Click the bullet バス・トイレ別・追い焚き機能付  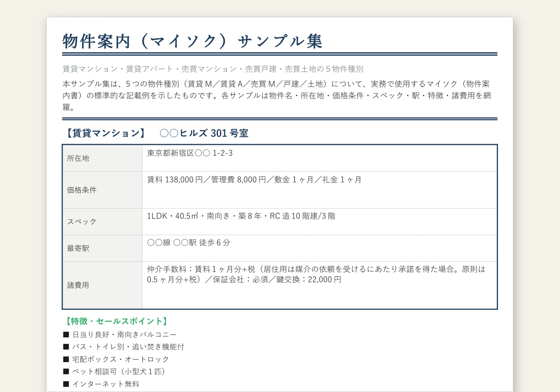pos(123,347)
